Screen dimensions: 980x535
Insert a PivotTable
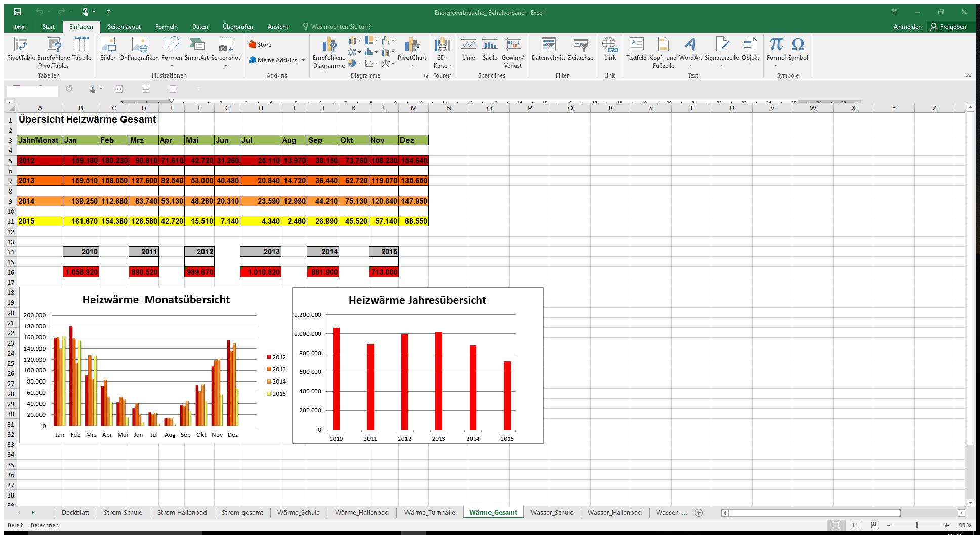(21, 50)
